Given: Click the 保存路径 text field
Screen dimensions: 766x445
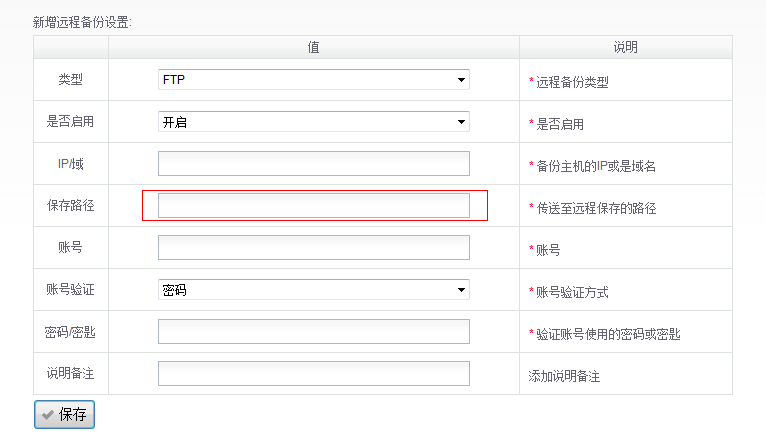Looking at the screenshot, I should click(313, 205).
